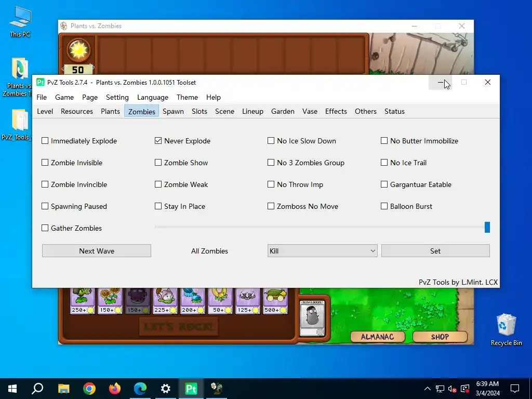Check No Ice Trail
This screenshot has height=399, width=532.
(x=384, y=163)
